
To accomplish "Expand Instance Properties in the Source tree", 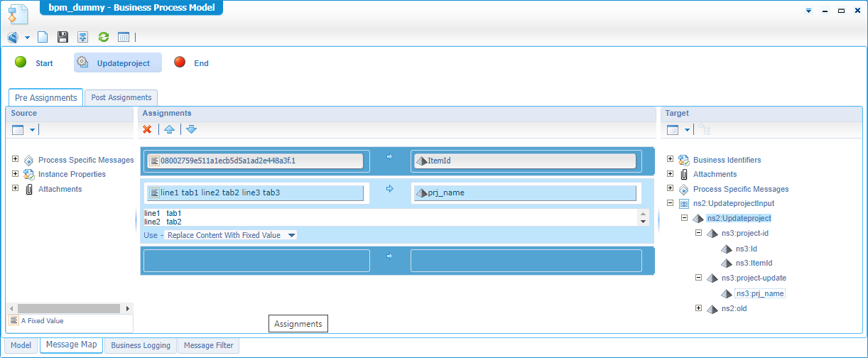I will (16, 173).
